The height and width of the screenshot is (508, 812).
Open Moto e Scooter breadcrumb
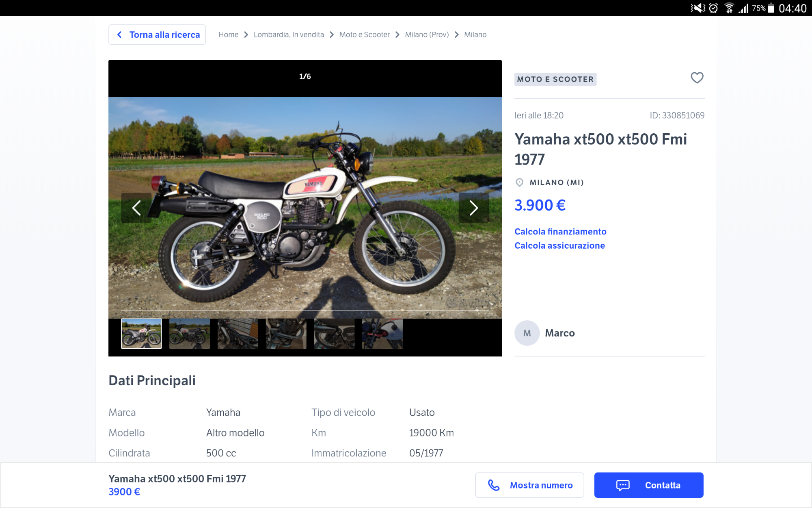[364, 35]
